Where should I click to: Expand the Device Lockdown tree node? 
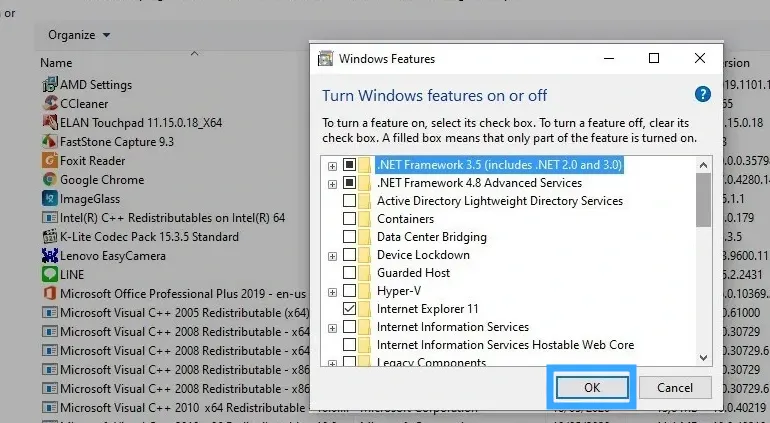pyautogui.click(x=332, y=256)
